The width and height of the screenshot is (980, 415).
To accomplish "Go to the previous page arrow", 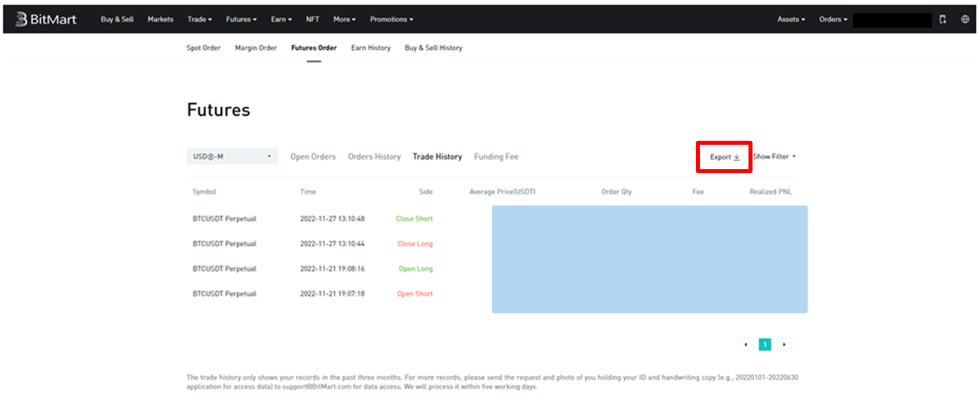I will pos(745,344).
